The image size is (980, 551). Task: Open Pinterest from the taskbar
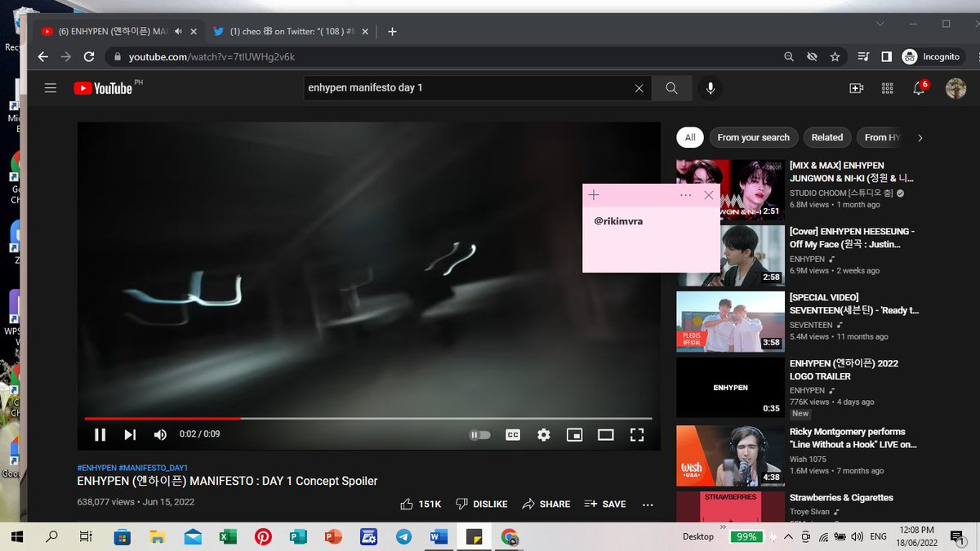263,537
